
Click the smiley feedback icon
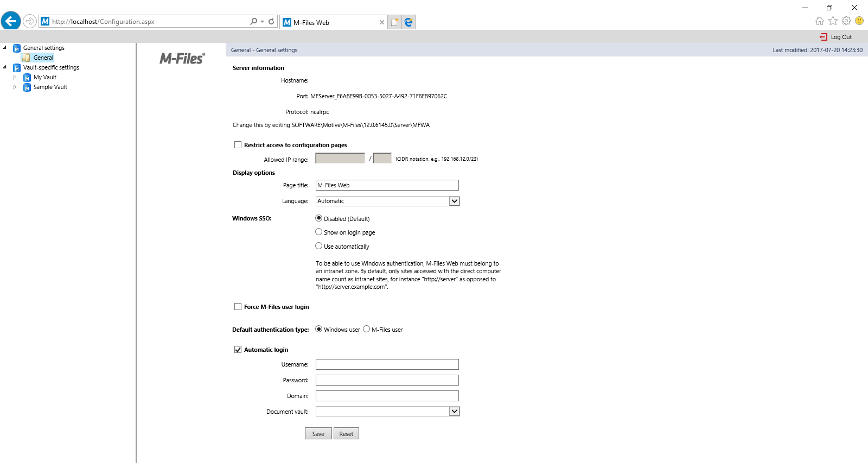pyautogui.click(x=859, y=21)
